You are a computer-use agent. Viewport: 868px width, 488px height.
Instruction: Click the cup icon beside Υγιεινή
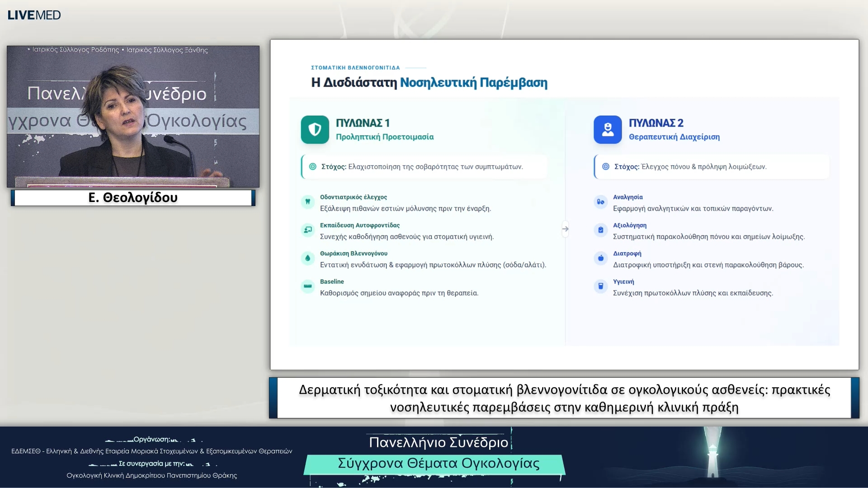click(600, 286)
